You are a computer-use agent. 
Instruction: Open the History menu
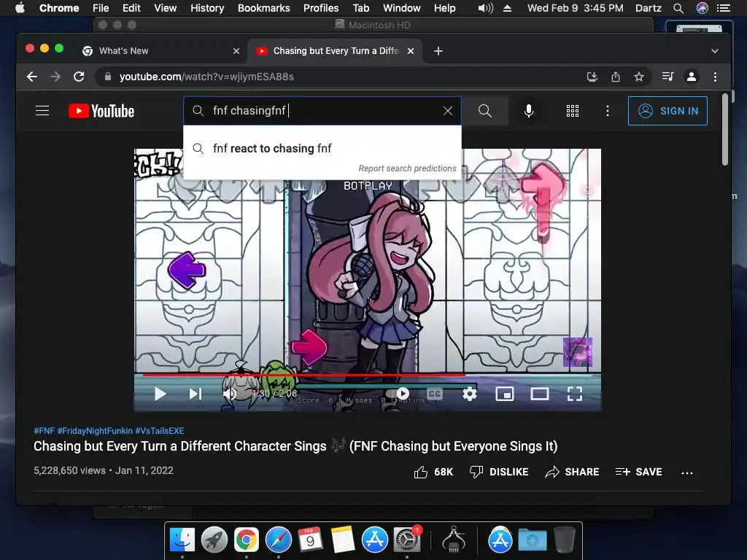click(207, 8)
